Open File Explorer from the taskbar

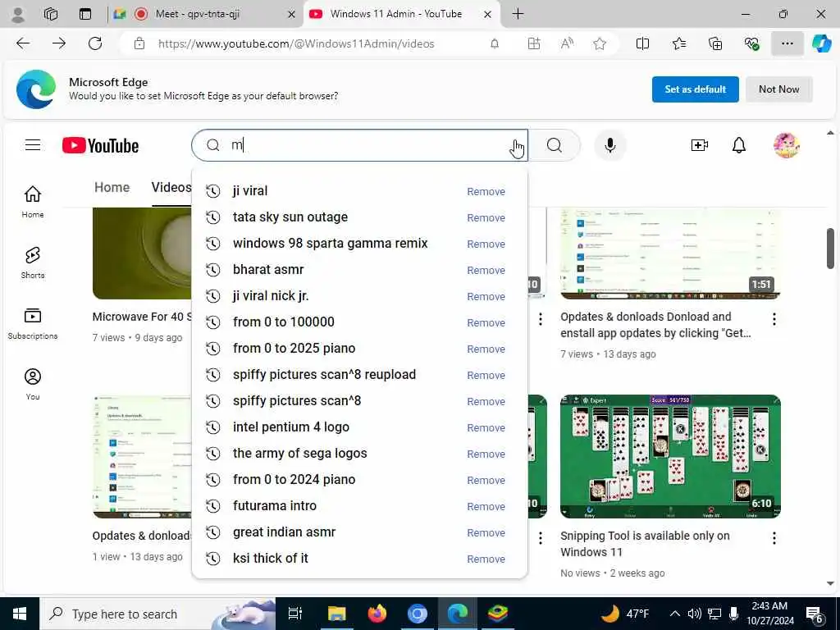pyautogui.click(x=336, y=614)
